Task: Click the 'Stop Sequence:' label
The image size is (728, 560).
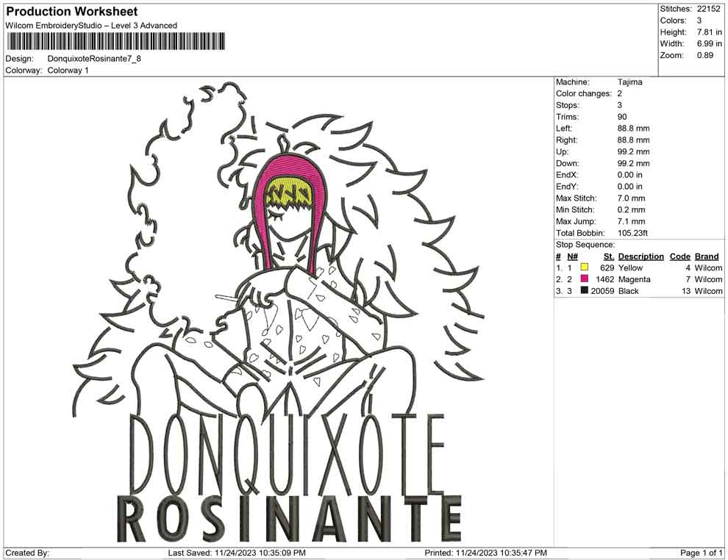Action: (x=585, y=245)
